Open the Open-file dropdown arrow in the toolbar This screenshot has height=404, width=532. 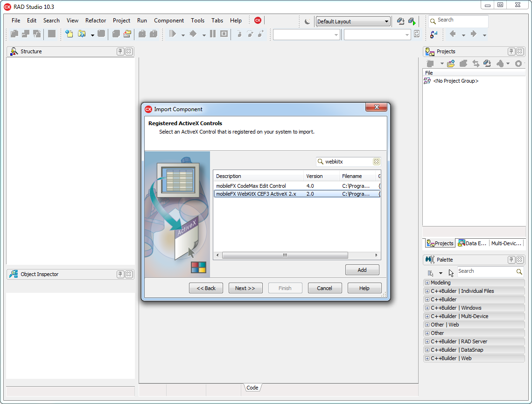click(x=92, y=35)
